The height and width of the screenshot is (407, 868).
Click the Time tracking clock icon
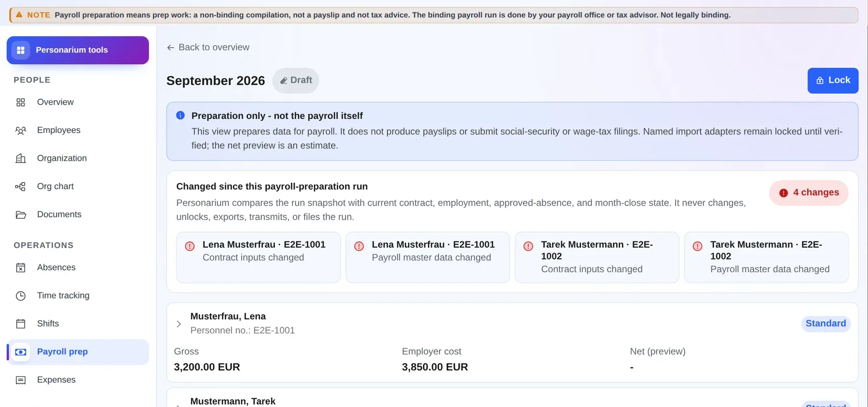[21, 296]
